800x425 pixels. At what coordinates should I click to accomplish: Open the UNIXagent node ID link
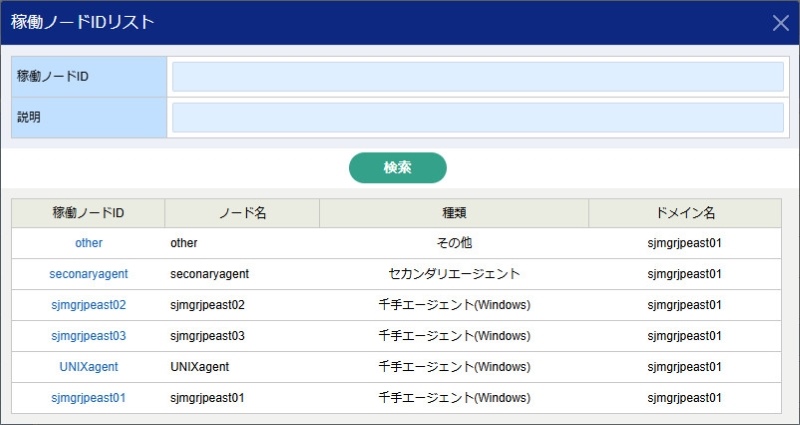click(x=89, y=367)
